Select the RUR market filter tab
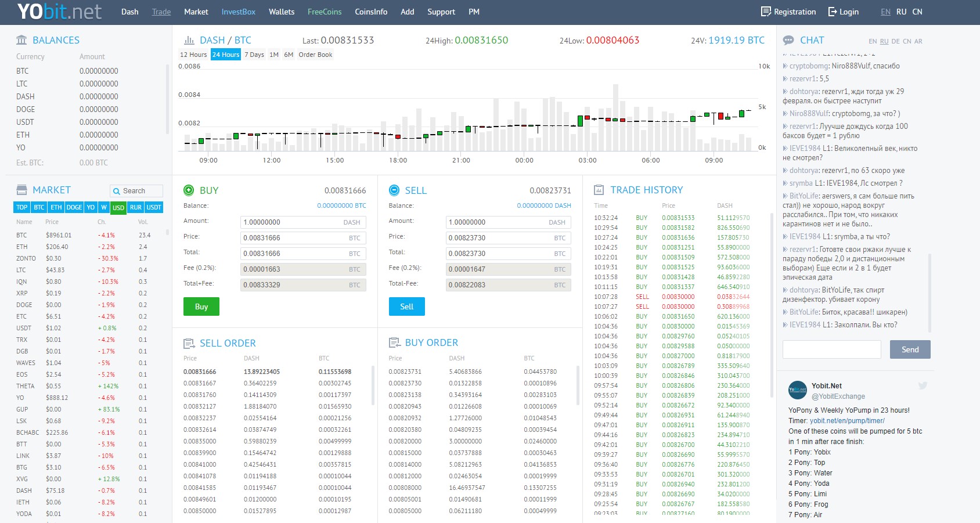 coord(136,207)
